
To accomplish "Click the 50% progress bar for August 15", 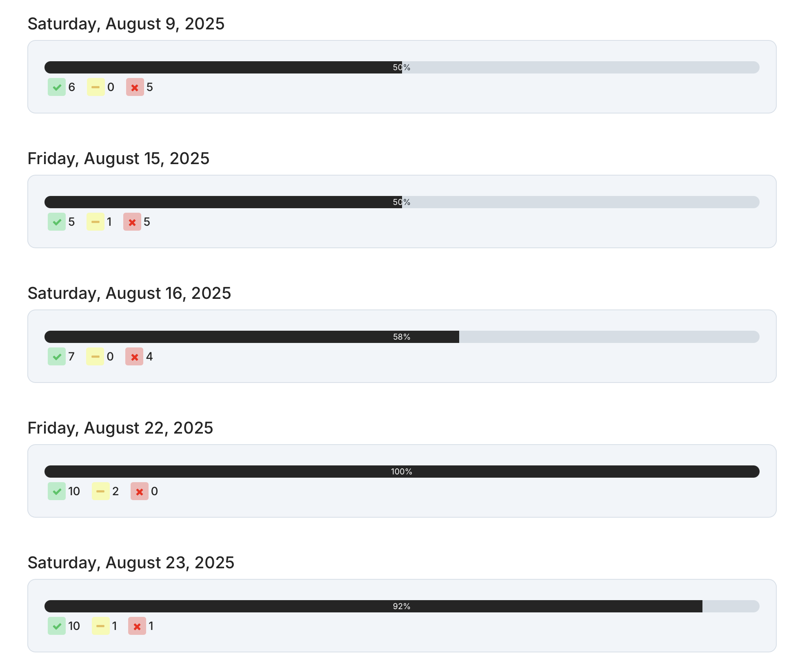I will click(402, 202).
